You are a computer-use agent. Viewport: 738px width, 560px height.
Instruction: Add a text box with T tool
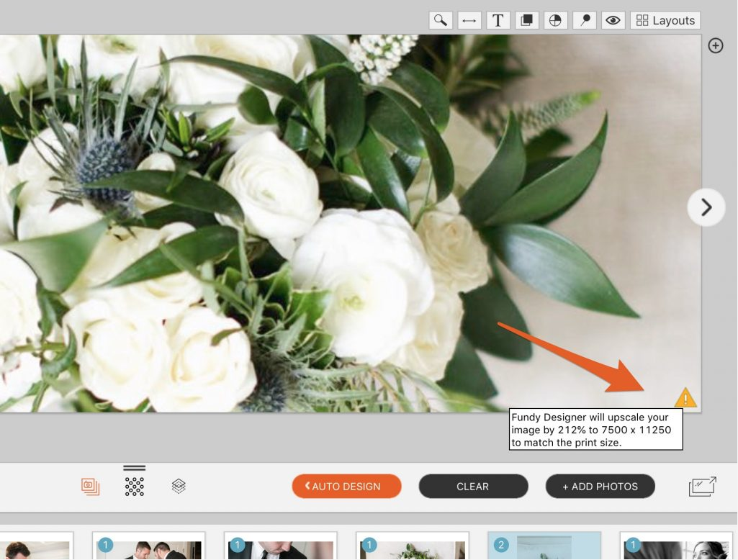[498, 20]
